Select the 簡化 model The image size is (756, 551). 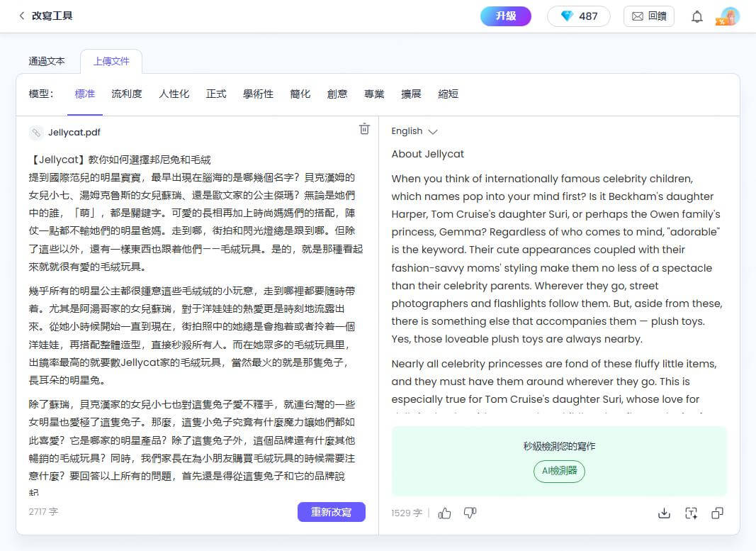[x=300, y=94]
